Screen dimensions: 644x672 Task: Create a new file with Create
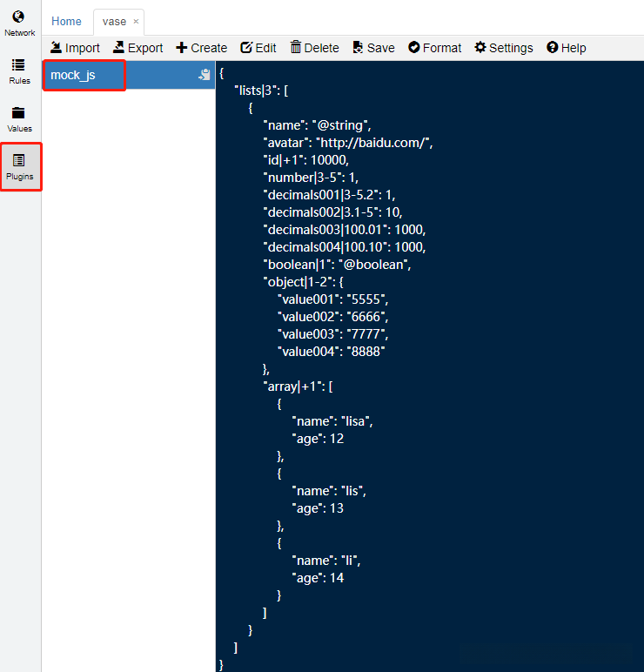tap(201, 48)
